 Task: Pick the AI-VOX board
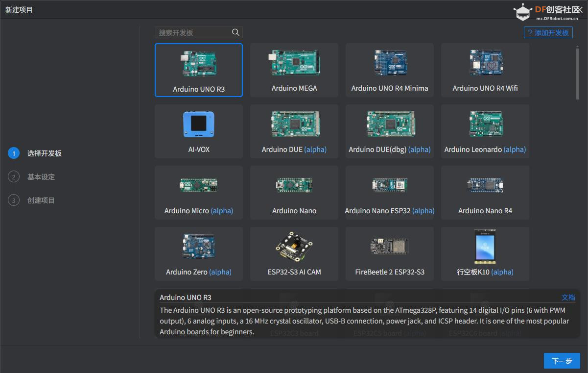click(x=199, y=131)
